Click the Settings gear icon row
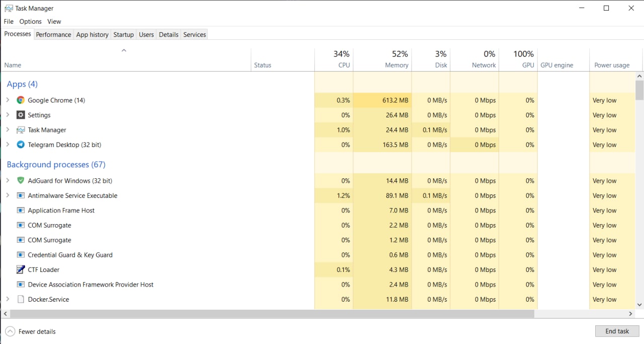 21,115
